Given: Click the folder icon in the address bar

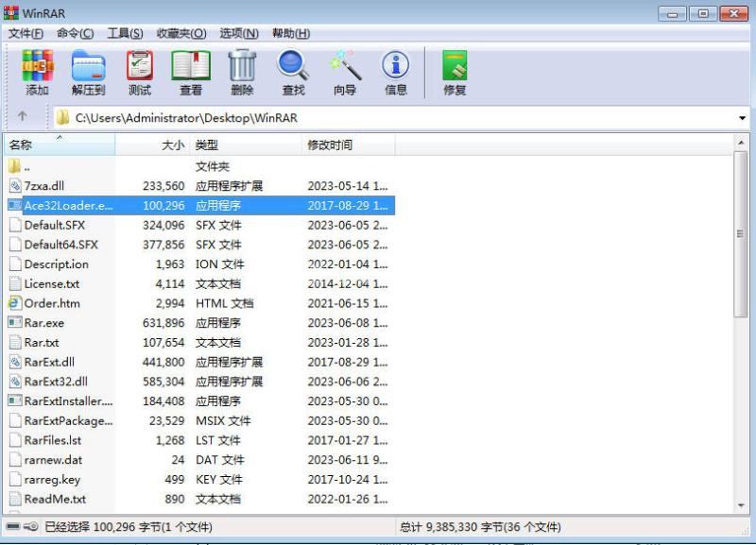Looking at the screenshot, I should (62, 117).
